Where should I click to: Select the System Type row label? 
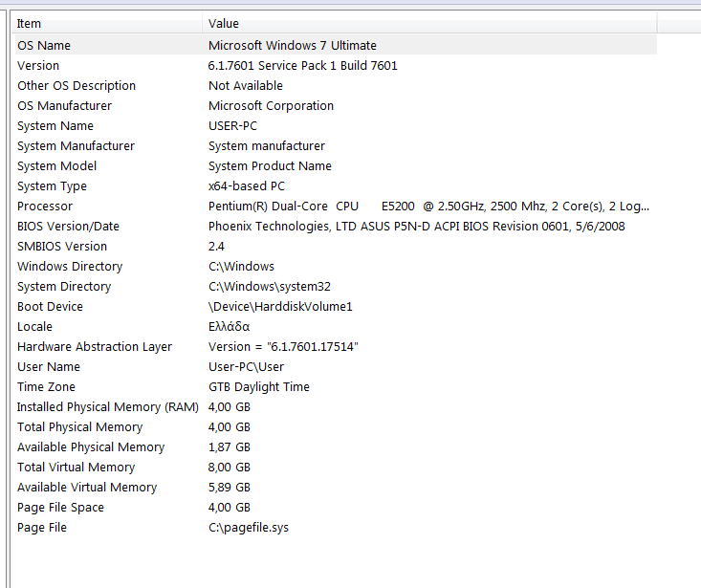(x=52, y=186)
